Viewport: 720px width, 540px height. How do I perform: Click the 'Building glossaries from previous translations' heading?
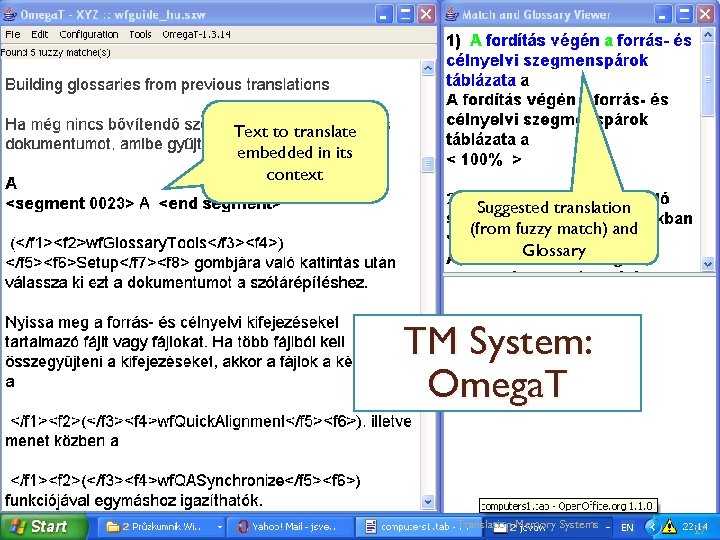point(167,84)
